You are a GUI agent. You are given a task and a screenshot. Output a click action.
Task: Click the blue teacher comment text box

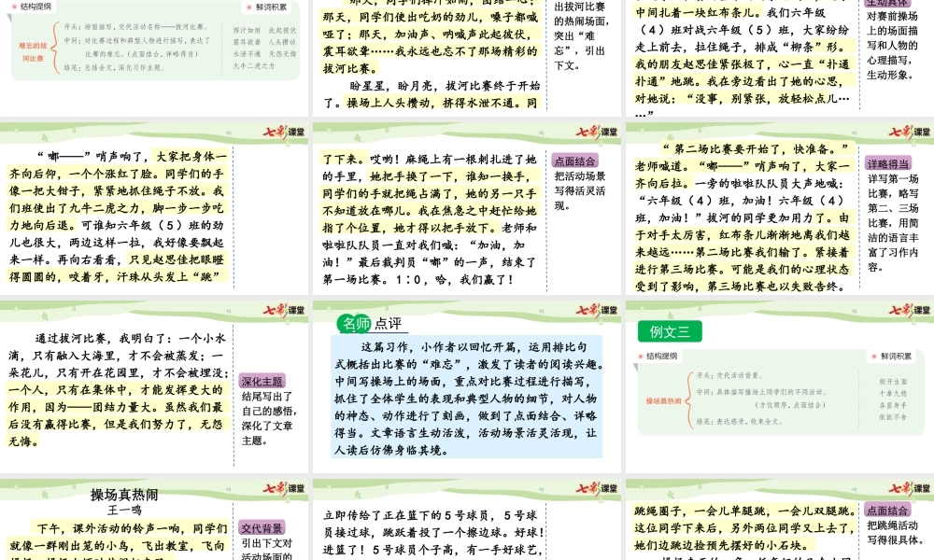point(467,397)
